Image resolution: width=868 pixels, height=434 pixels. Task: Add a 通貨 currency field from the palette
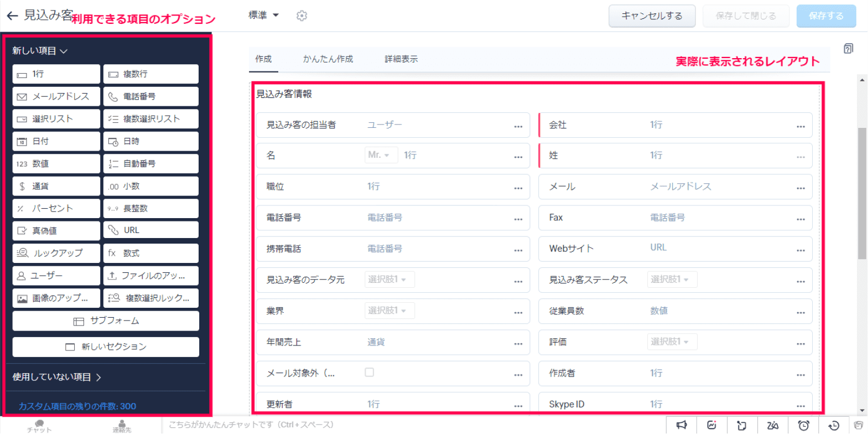56,186
